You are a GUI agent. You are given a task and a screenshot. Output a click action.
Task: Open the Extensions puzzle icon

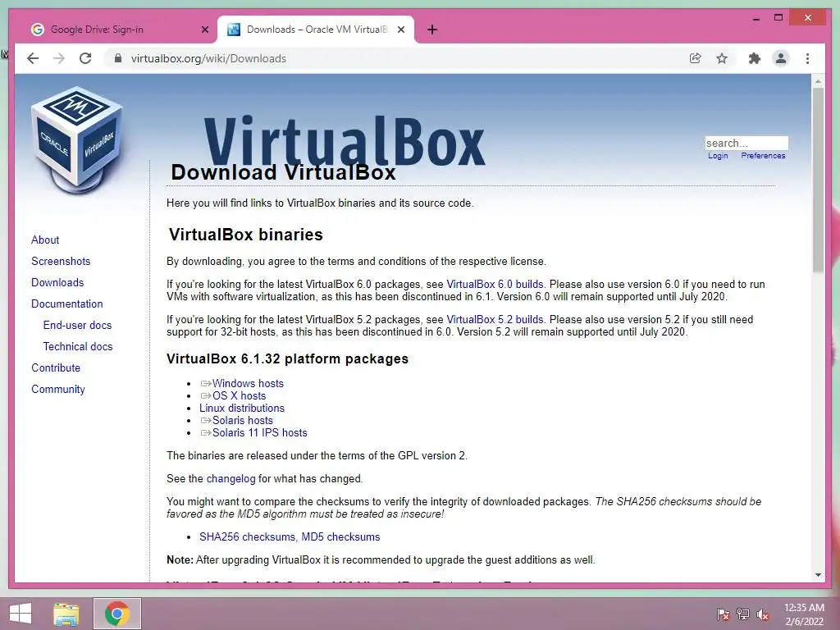(x=755, y=58)
